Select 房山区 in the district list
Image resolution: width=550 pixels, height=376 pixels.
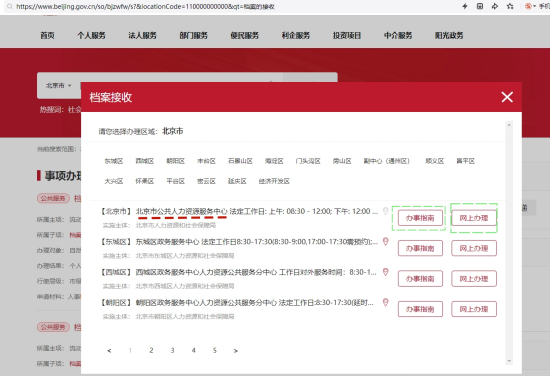coord(342,161)
